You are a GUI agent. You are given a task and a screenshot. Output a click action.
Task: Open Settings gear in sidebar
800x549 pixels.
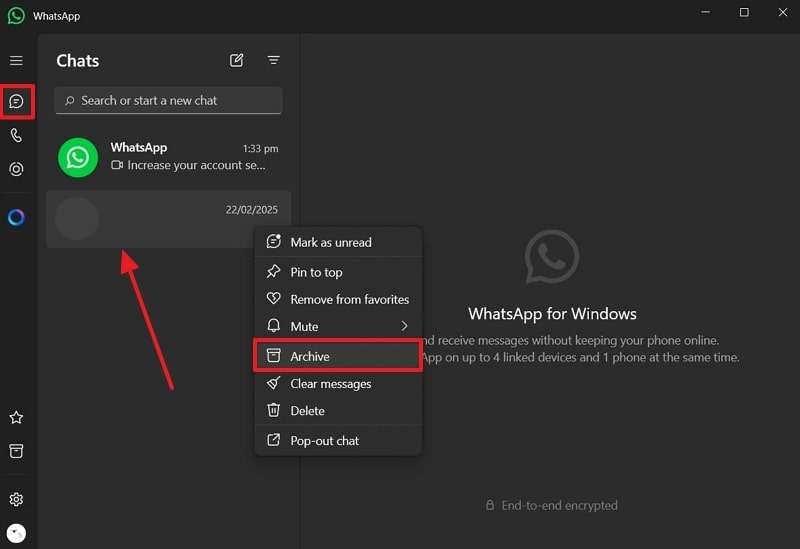(16, 499)
